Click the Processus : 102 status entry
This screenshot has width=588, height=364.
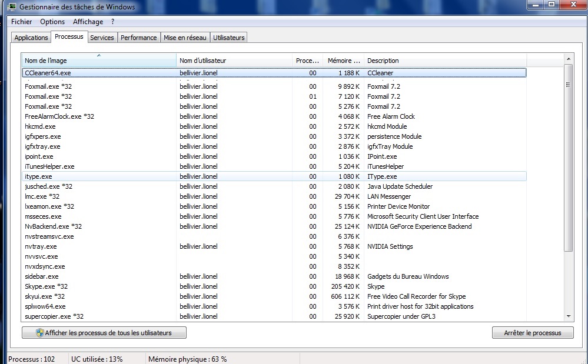(x=32, y=359)
